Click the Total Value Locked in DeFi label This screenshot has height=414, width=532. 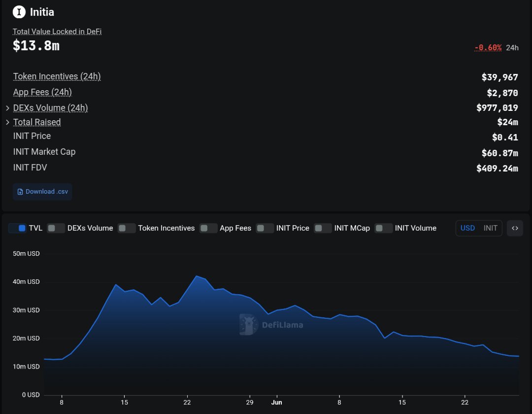pos(57,32)
